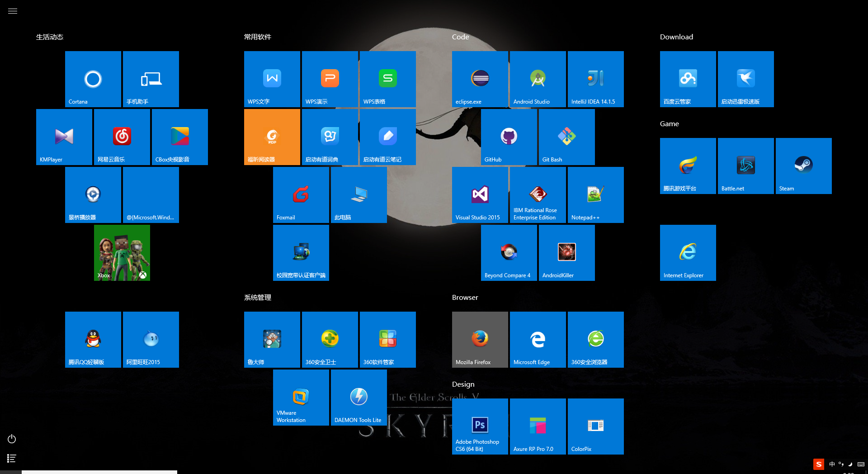Launch 腾讯游戏平台 tile
The width and height of the screenshot is (868, 474).
click(688, 166)
